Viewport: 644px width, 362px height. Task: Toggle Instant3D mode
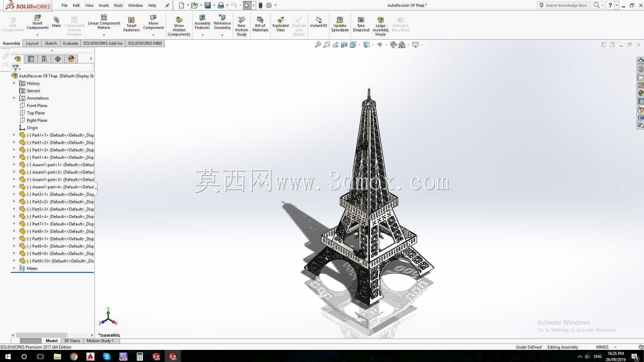coord(318,22)
